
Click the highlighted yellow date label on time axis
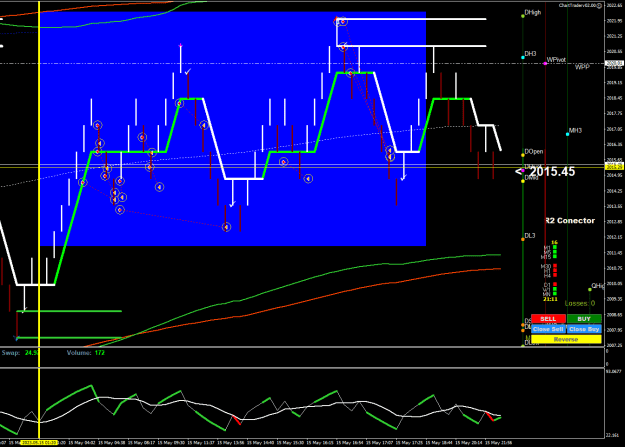[x=39, y=443]
